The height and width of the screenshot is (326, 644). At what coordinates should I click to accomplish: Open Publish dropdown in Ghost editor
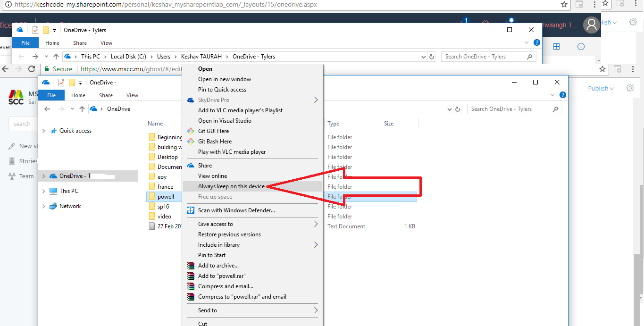tap(601, 88)
